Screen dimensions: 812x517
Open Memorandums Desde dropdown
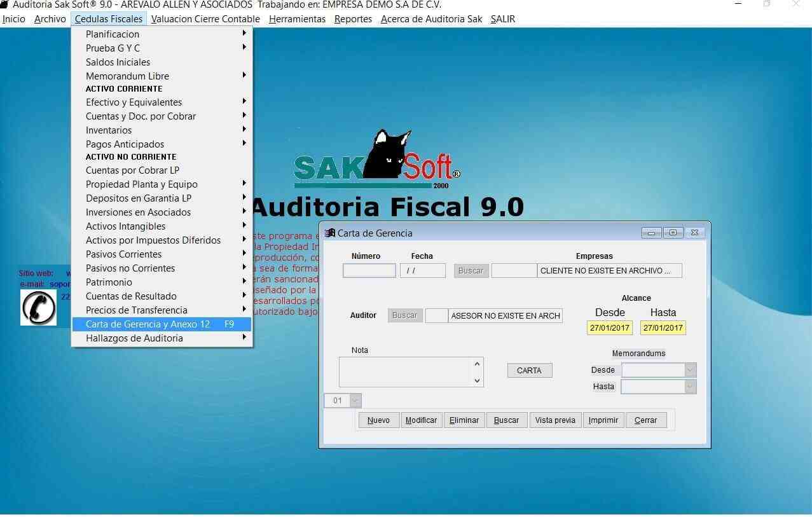tap(691, 370)
